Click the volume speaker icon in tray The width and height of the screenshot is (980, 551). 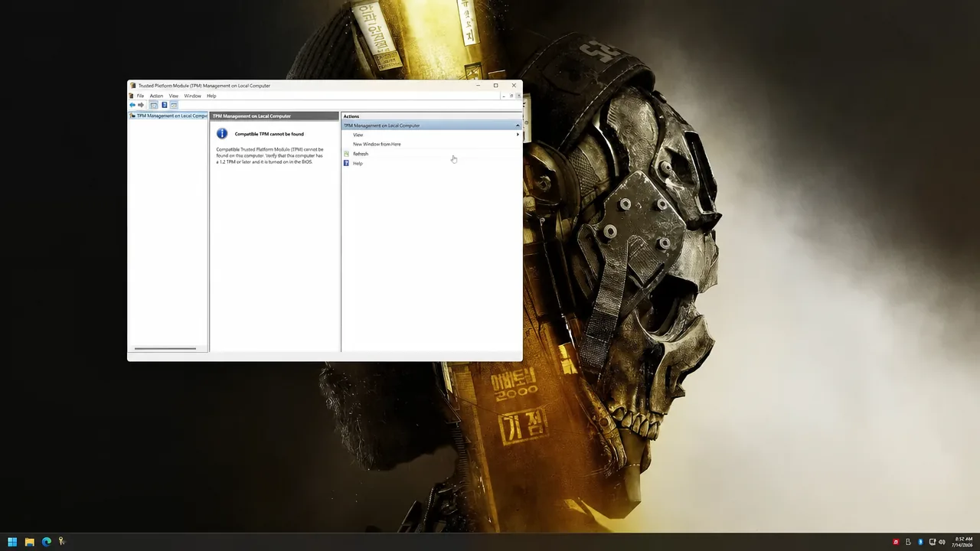(942, 542)
